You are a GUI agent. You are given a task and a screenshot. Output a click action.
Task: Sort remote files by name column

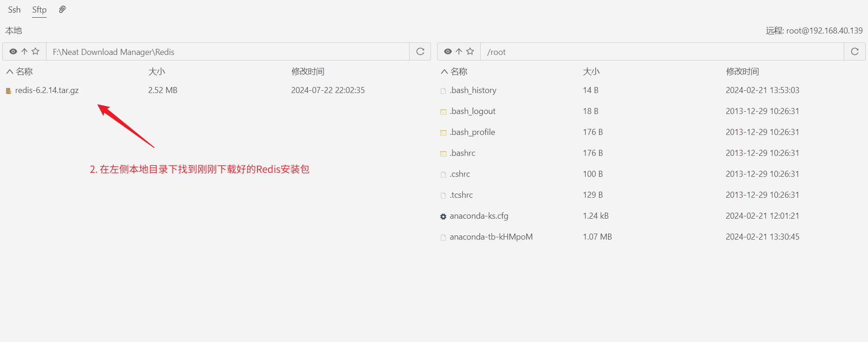[458, 72]
